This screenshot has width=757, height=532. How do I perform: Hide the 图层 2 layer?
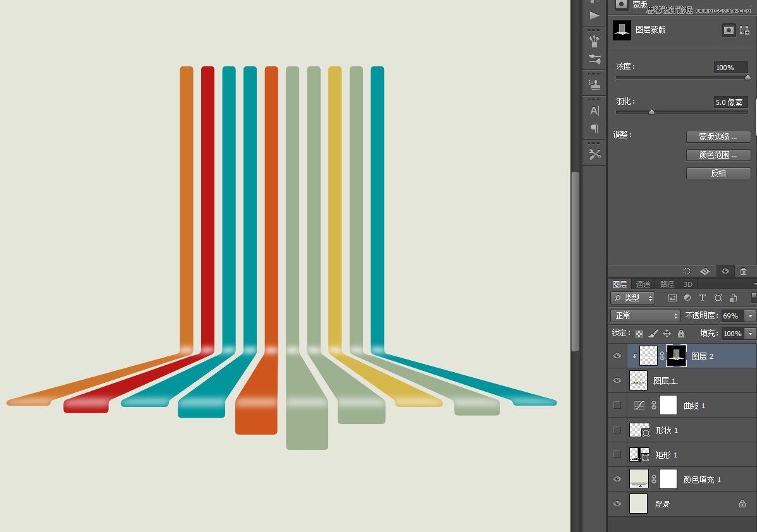617,356
